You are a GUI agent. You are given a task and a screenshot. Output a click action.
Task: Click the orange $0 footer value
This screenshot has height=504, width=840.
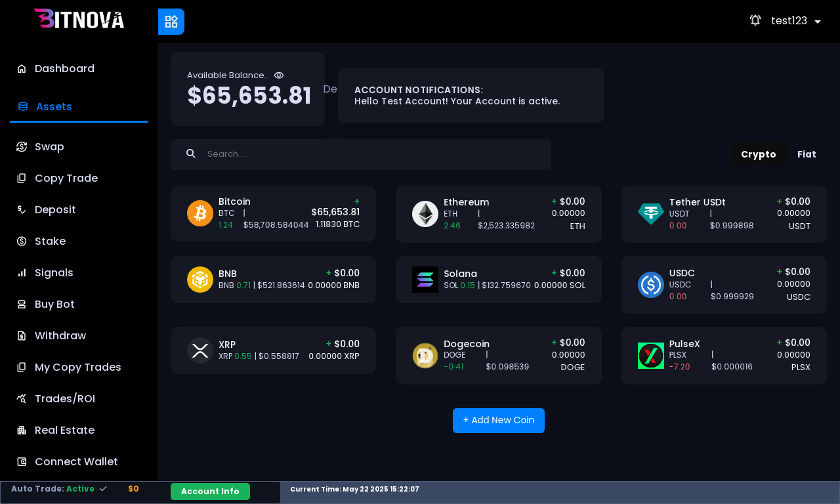[x=133, y=489]
